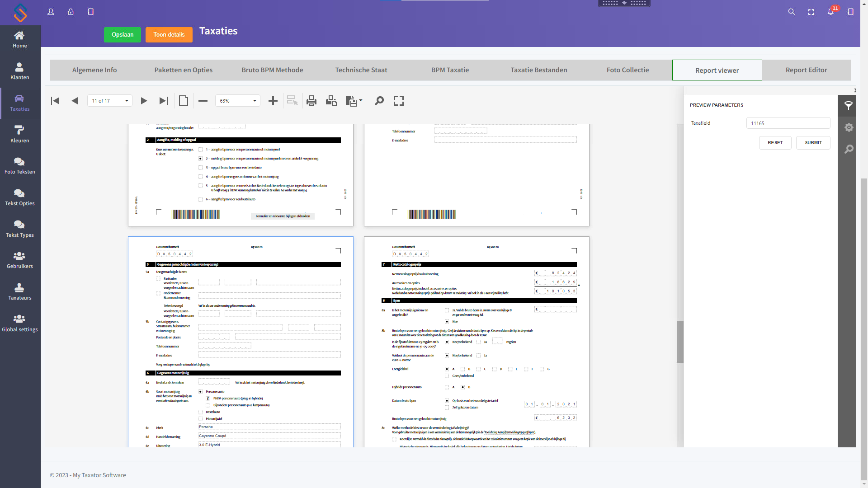868x488 pixels.
Task: Click report viewer vertical scrollbar thumb
Action: [x=680, y=342]
